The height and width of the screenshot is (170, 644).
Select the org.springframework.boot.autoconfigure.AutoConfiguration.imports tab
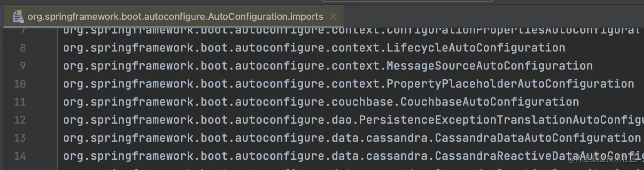(x=176, y=17)
